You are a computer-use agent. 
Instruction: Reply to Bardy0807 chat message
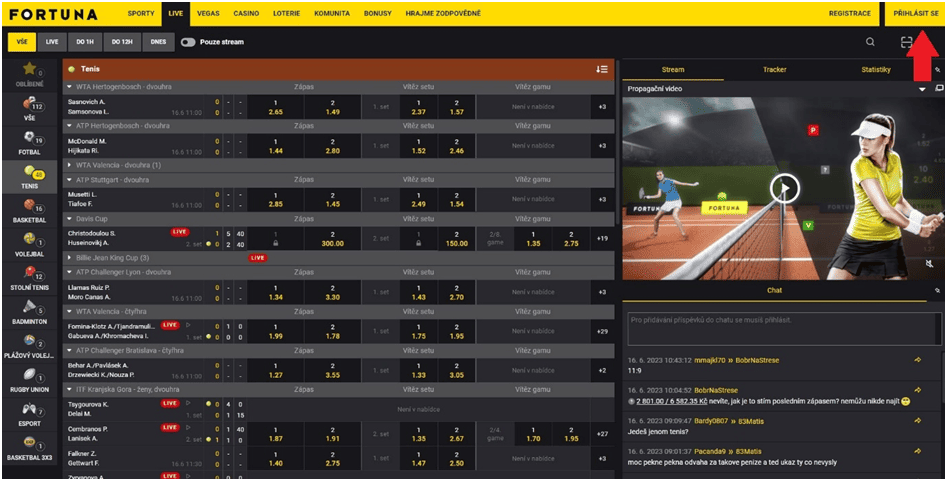917,421
